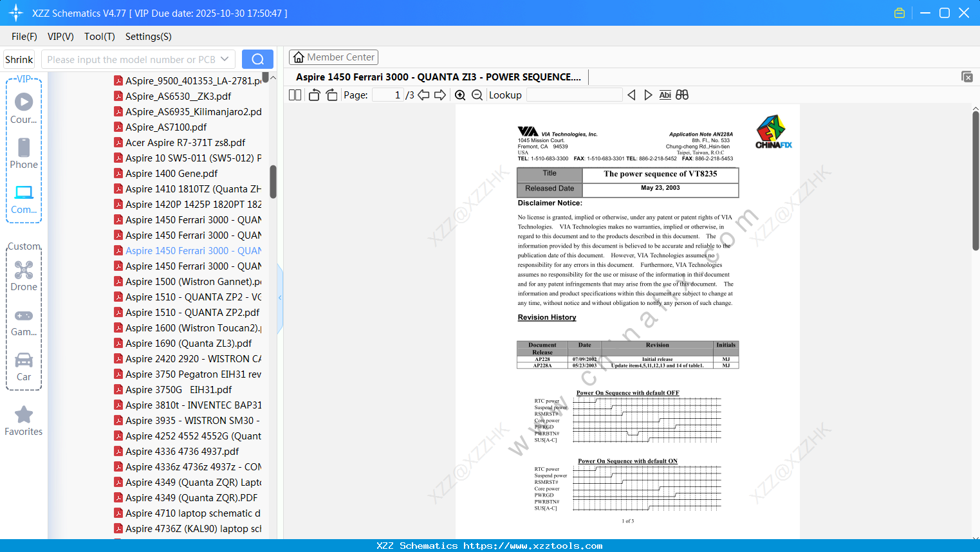Open Aspire 1420P 1425P 1820PT file

[193, 204]
